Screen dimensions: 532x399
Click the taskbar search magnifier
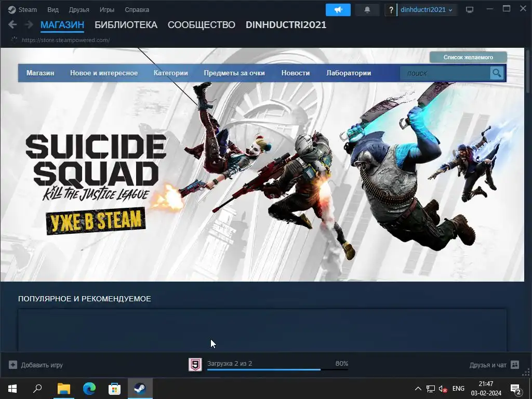(37, 389)
